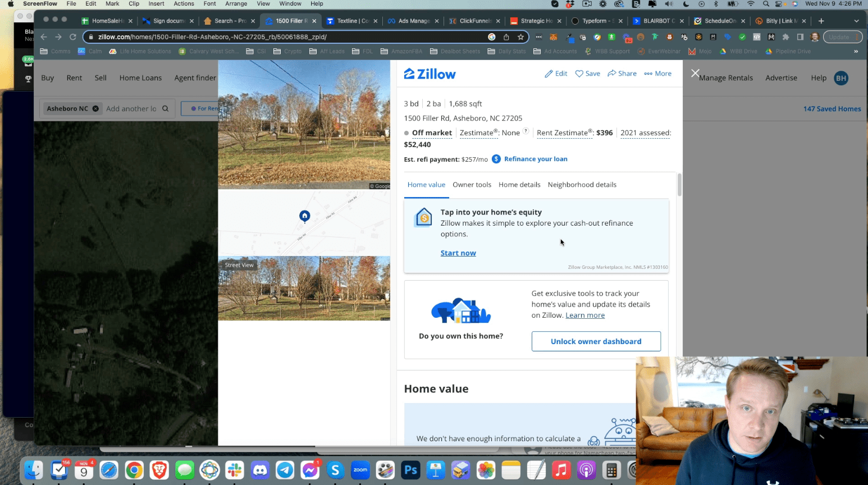Viewport: 868px width, 485px height.
Task: Open Discord from the Dock
Action: point(260,470)
